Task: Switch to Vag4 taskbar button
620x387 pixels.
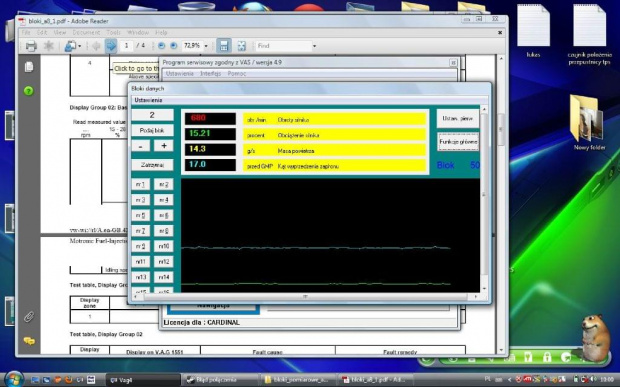Action: [143, 380]
